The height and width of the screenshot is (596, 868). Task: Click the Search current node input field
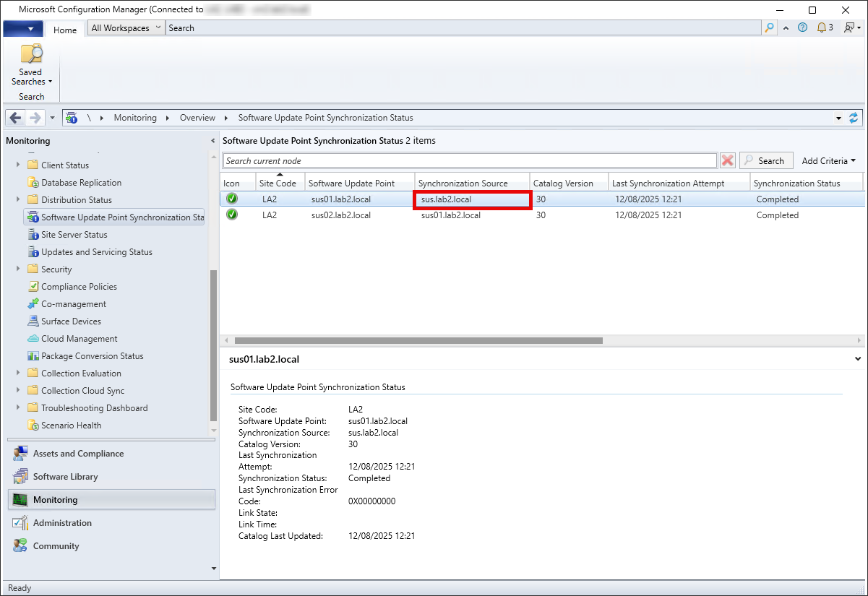coord(470,160)
